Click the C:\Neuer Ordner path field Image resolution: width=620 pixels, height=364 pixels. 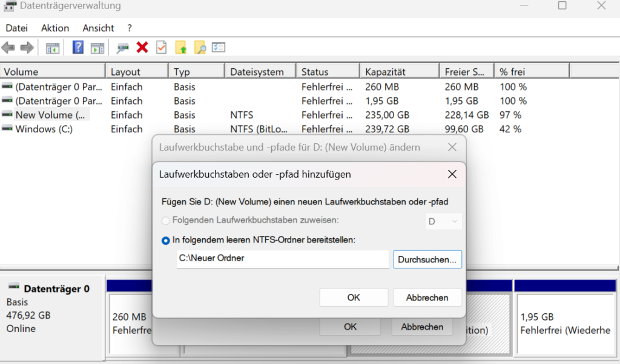(x=282, y=259)
